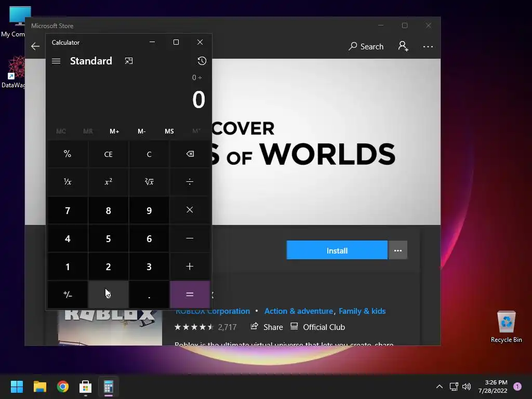Select the Recycle Bin desktop icon
Image resolution: width=532 pixels, height=399 pixels.
pos(506,326)
